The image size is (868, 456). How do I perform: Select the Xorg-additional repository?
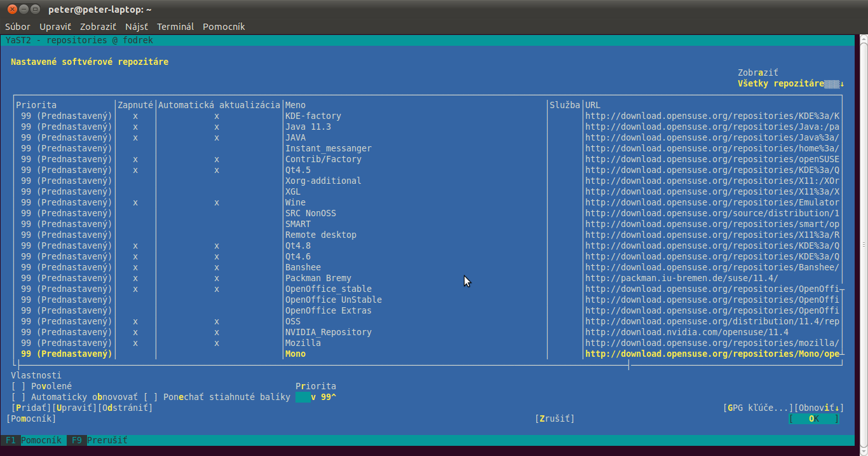(x=323, y=181)
